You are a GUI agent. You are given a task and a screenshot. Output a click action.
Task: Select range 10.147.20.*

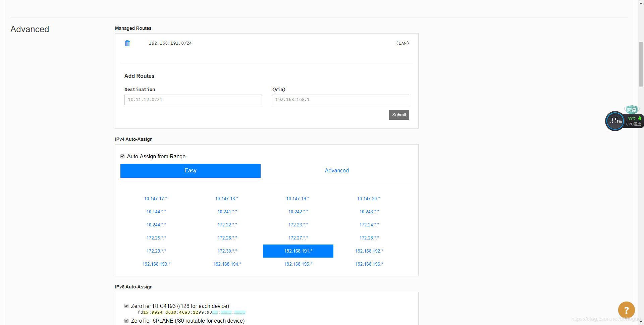tap(369, 199)
